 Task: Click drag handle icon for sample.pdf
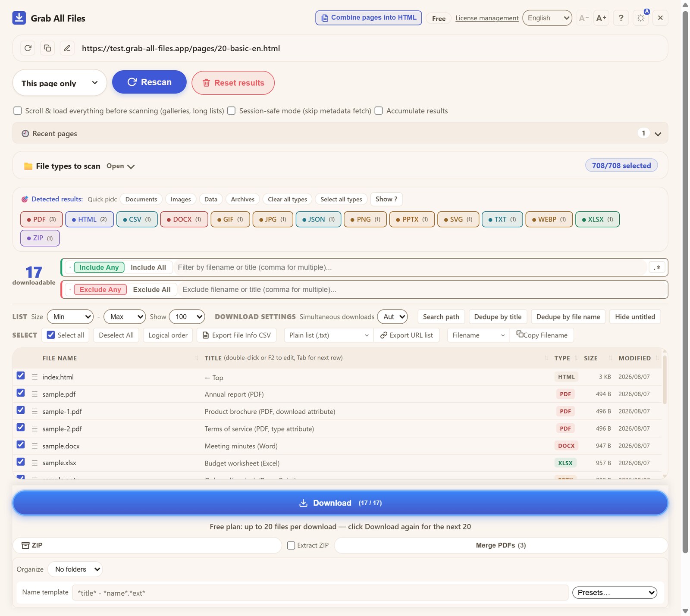click(x=34, y=394)
